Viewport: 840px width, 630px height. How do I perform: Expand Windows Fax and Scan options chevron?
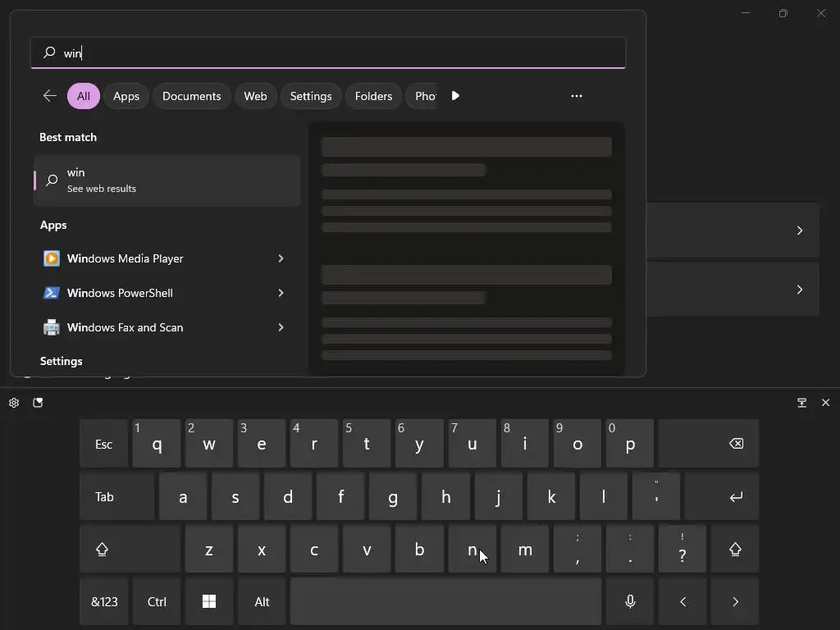click(281, 327)
